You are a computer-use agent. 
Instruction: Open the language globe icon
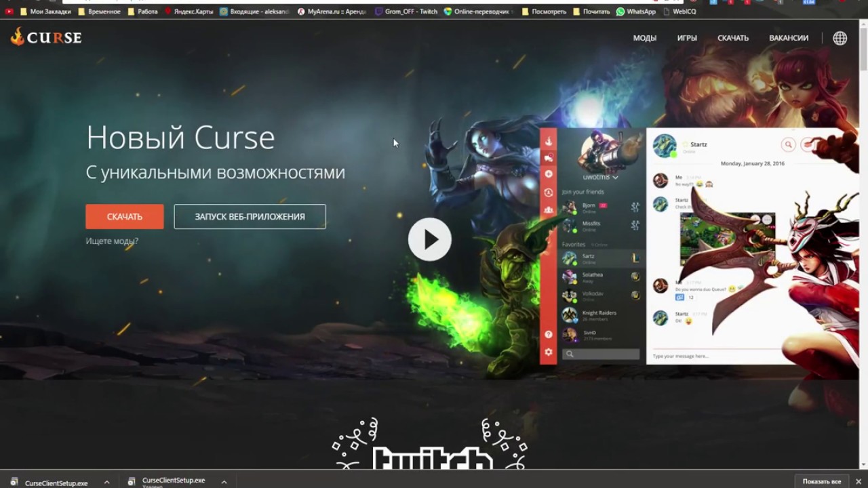click(x=840, y=38)
